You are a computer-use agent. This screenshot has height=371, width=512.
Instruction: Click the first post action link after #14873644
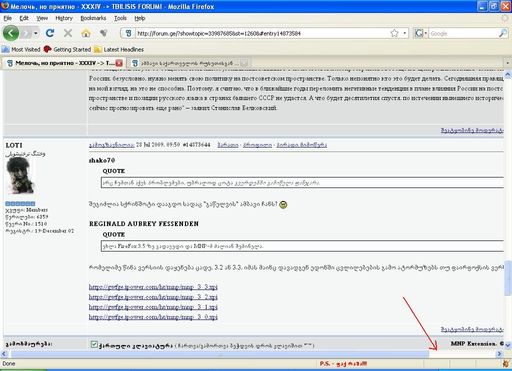point(228,145)
